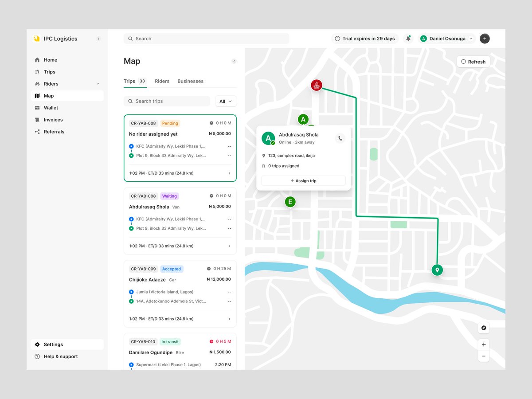Go to Trips in the sidebar
532x399 pixels.
click(67, 72)
